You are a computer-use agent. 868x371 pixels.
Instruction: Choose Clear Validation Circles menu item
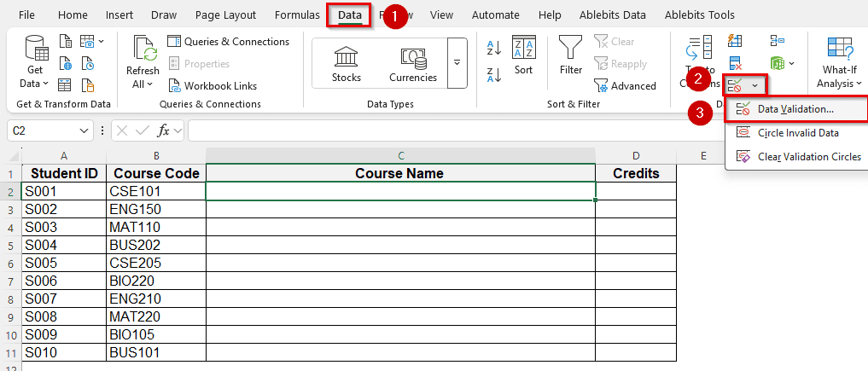point(795,156)
